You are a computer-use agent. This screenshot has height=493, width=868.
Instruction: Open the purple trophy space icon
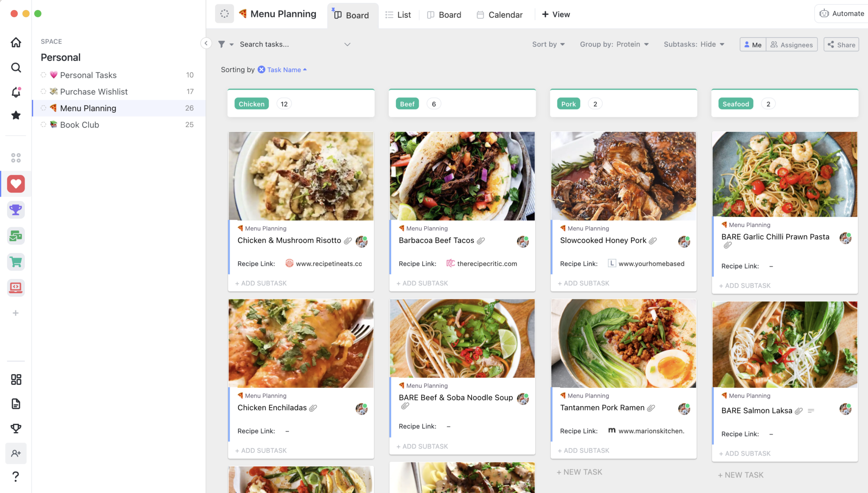click(x=16, y=209)
